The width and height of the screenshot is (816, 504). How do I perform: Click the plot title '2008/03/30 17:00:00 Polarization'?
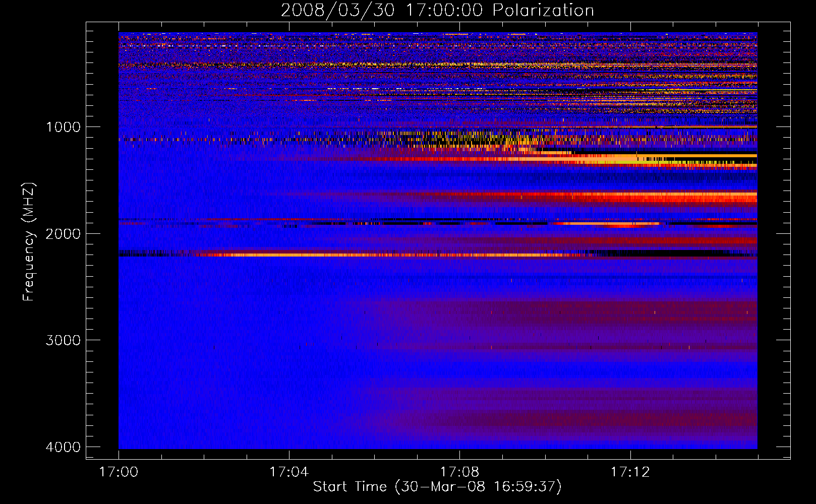tap(437, 10)
